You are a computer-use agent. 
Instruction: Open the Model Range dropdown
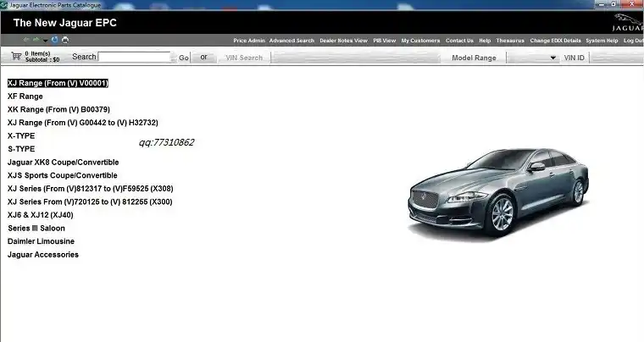coord(532,58)
